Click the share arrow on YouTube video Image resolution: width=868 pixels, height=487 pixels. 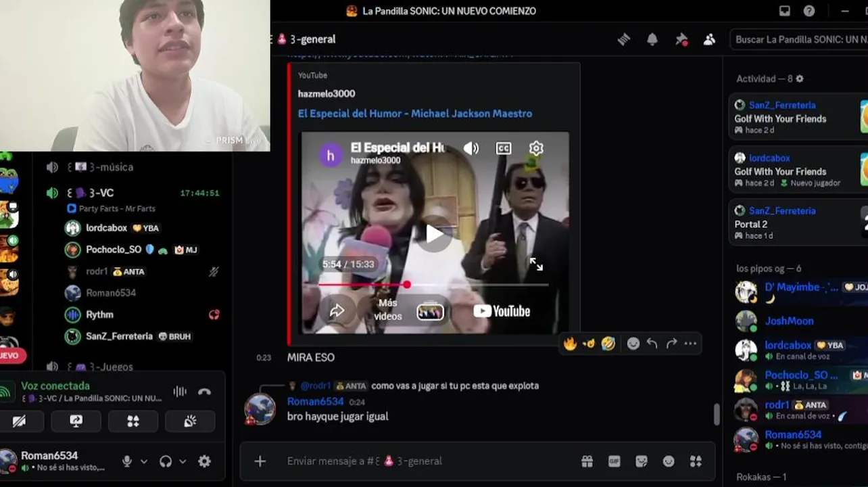point(337,310)
